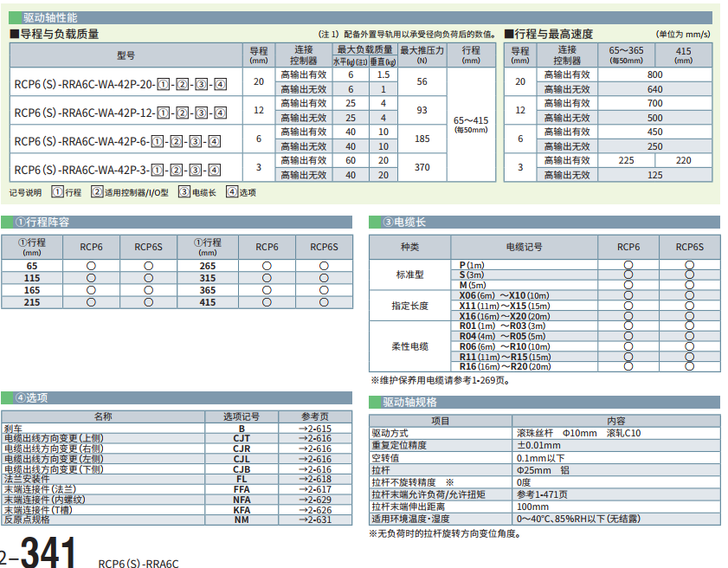Click RCP6 circle mark for P(1m) cable
The width and height of the screenshot is (728, 568).
point(628,265)
